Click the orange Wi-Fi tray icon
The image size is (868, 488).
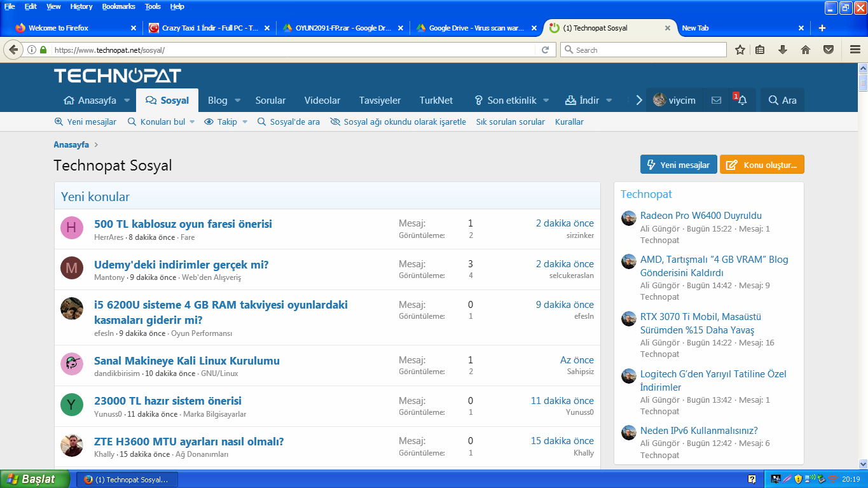pyautogui.click(x=832, y=479)
